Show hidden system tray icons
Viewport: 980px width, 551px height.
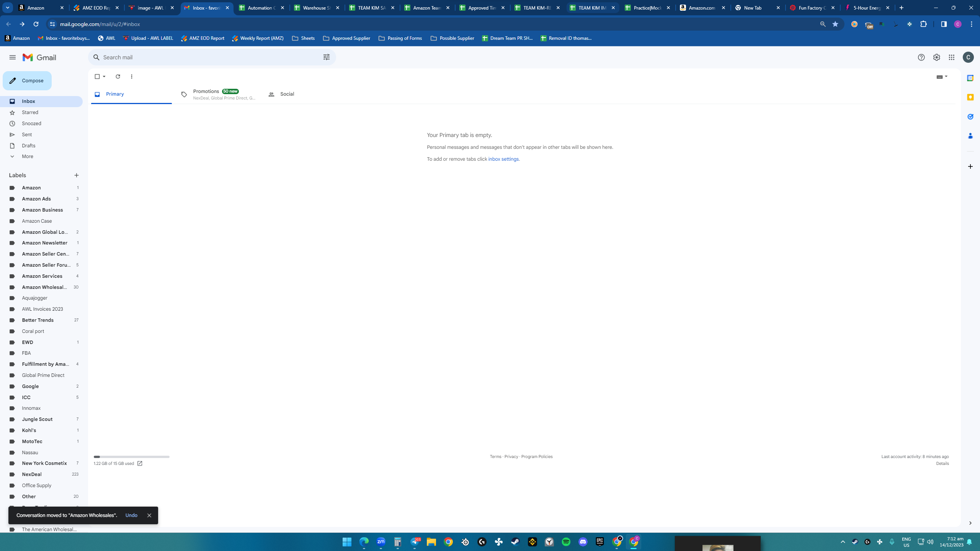point(843,542)
